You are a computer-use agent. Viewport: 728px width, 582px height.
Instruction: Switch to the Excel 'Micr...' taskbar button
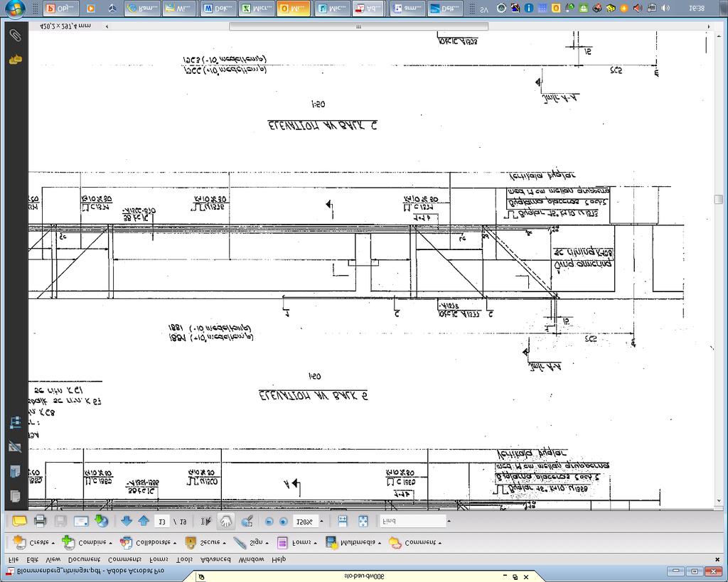[257, 9]
